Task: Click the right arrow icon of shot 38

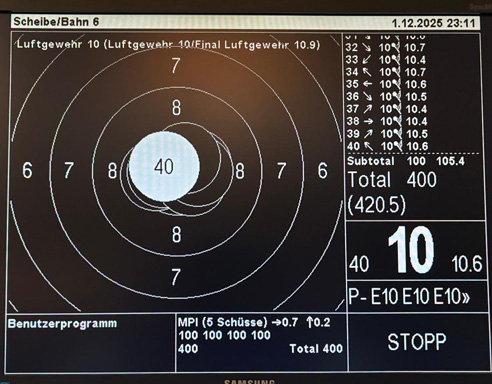Action: tap(368, 121)
